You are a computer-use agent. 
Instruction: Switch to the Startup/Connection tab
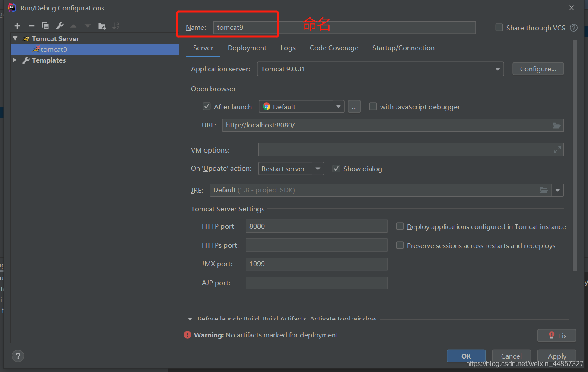404,48
